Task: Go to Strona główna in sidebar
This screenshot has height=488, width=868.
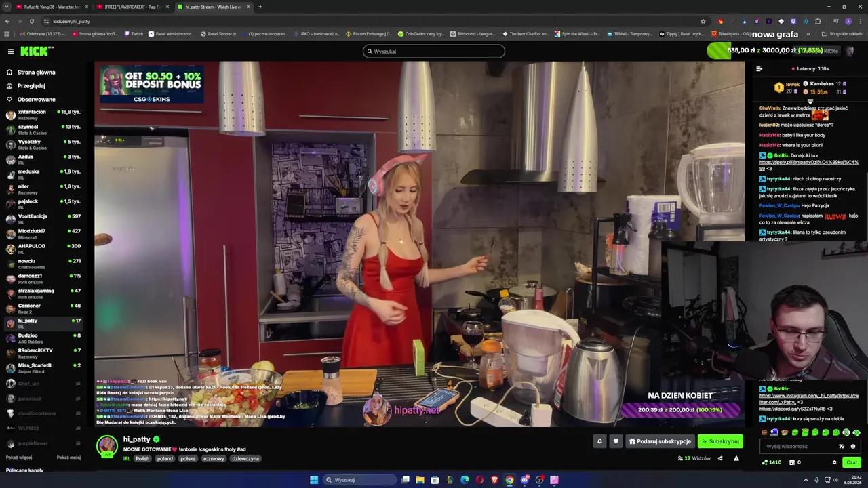Action: coord(36,72)
